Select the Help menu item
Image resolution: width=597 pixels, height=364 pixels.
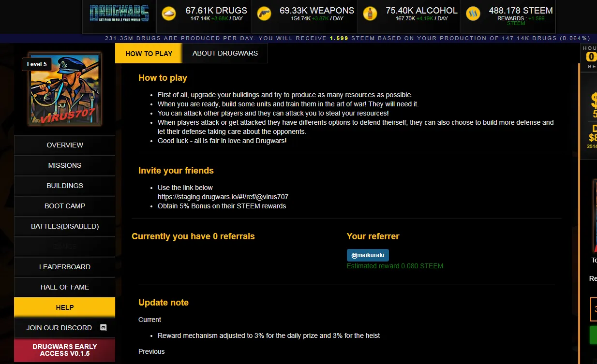(x=65, y=307)
